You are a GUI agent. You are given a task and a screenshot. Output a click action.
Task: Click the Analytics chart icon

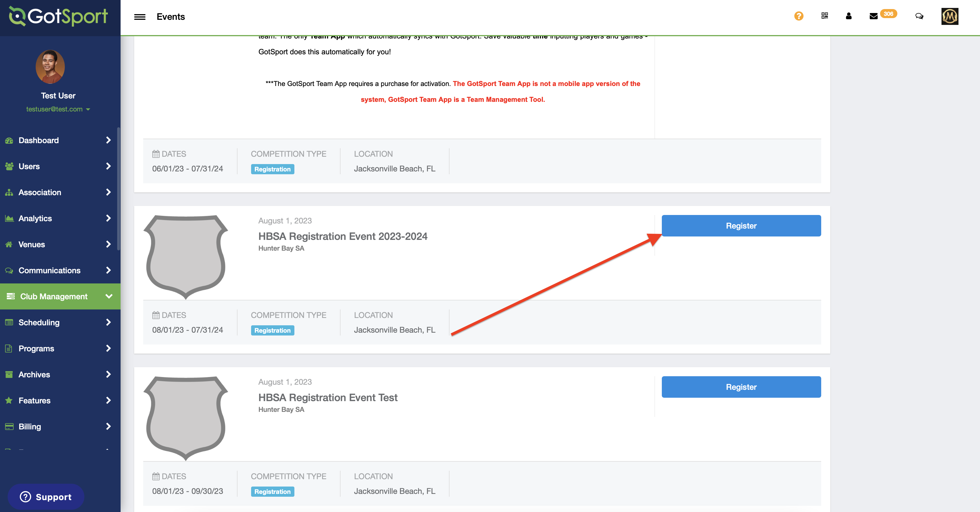[x=9, y=218]
